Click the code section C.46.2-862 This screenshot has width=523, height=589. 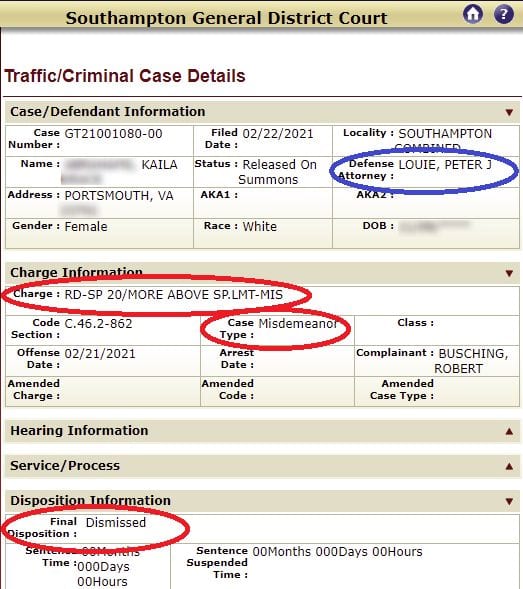pos(98,324)
